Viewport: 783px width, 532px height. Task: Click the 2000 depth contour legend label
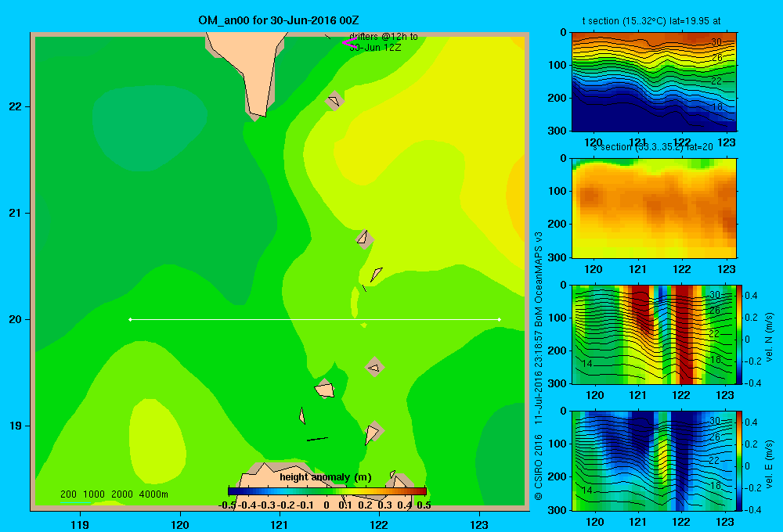[x=122, y=494]
